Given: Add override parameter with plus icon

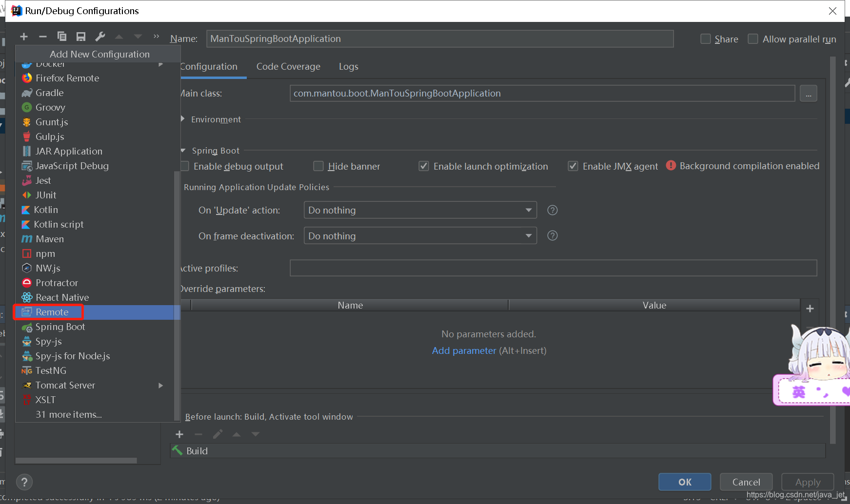Looking at the screenshot, I should pyautogui.click(x=810, y=309).
